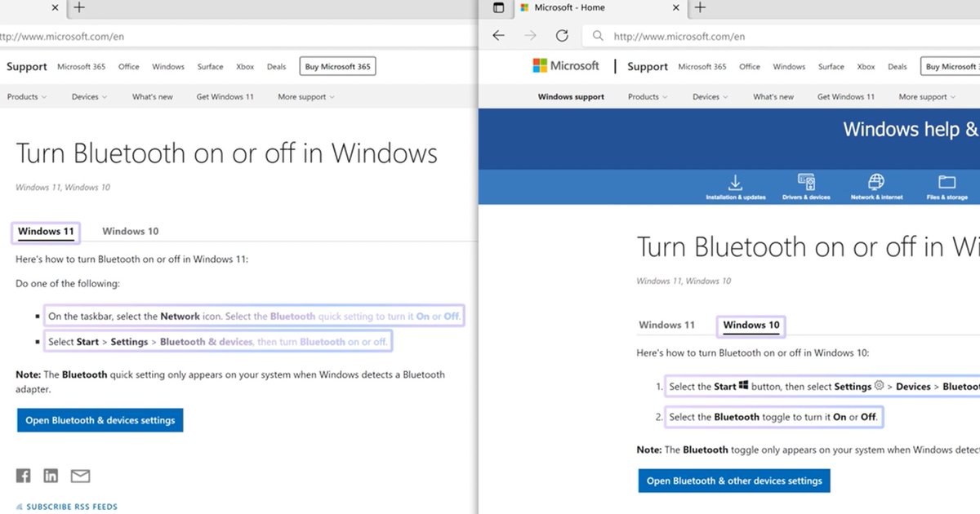The width and height of the screenshot is (980, 514).
Task: Open Windows support in right window nav
Action: tap(571, 97)
